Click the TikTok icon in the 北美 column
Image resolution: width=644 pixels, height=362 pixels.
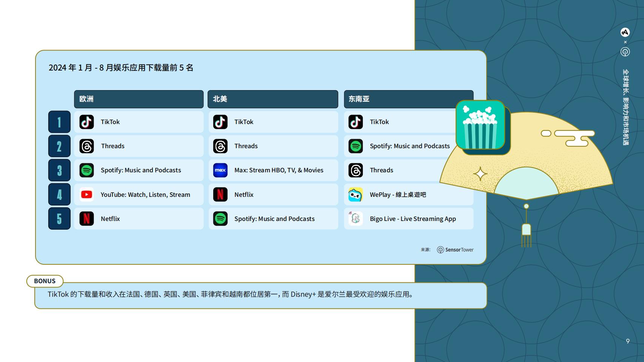220,122
